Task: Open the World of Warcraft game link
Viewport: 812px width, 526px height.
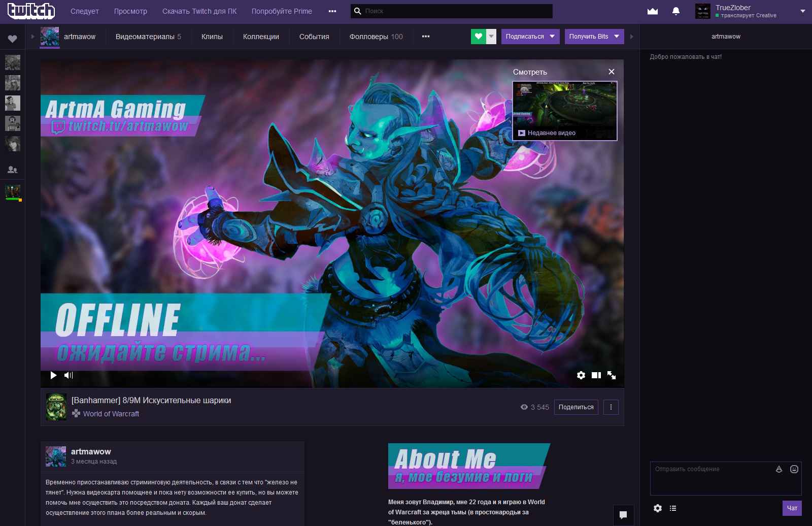Action: coord(111,414)
